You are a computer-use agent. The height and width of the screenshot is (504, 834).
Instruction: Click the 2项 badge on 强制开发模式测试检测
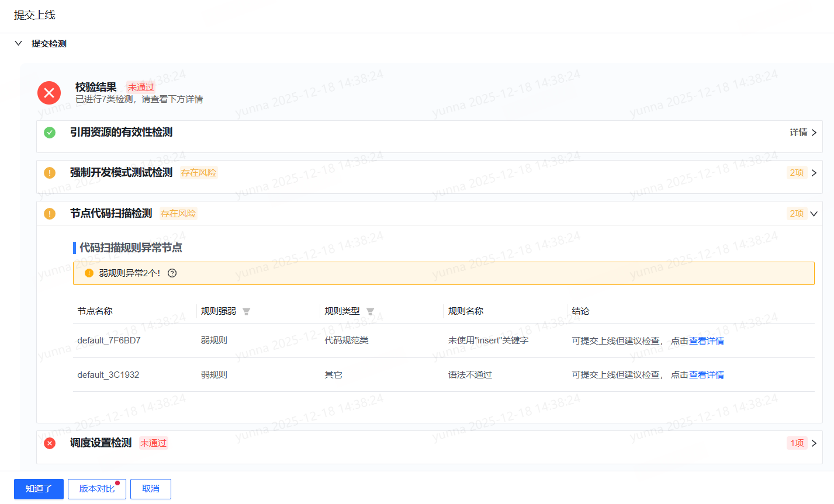pyautogui.click(x=797, y=173)
